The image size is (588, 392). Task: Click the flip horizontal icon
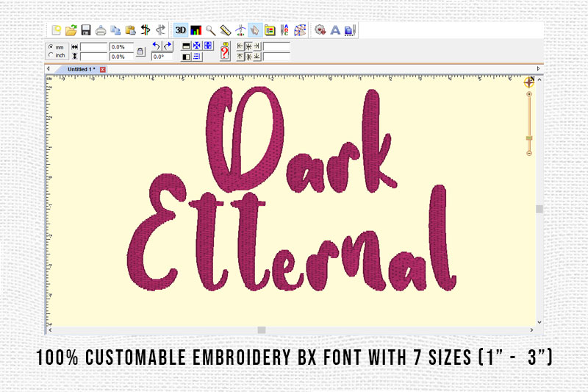coord(186,57)
